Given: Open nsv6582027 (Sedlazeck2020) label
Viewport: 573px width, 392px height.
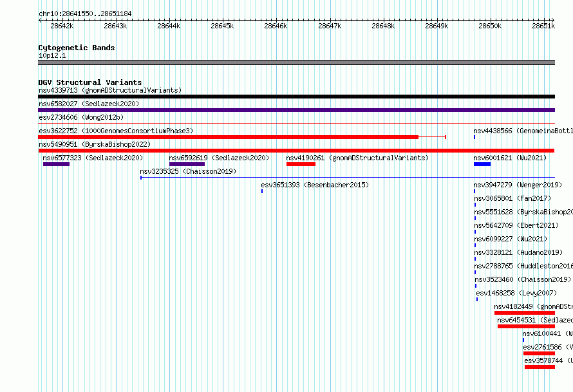Looking at the screenshot, I should click(89, 104).
